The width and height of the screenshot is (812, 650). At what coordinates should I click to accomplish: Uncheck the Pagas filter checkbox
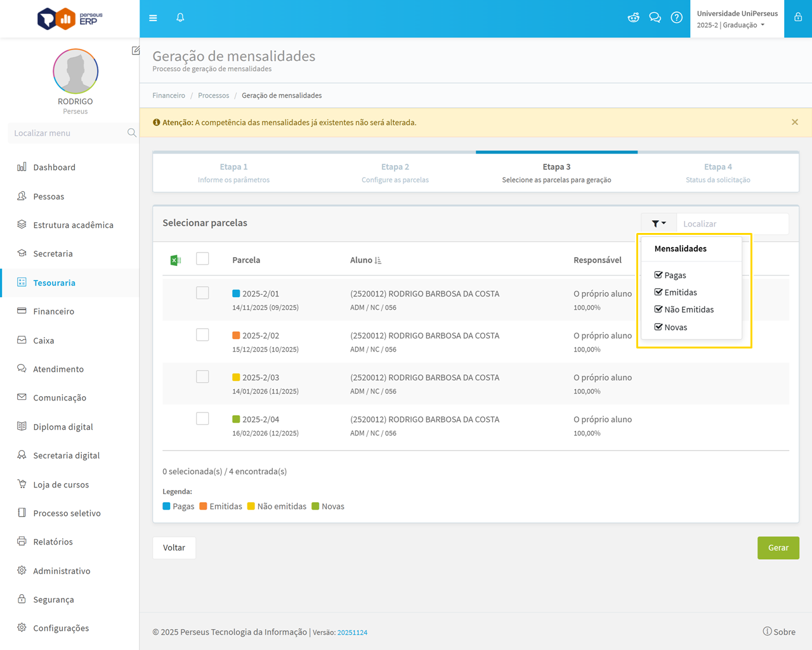[658, 275]
